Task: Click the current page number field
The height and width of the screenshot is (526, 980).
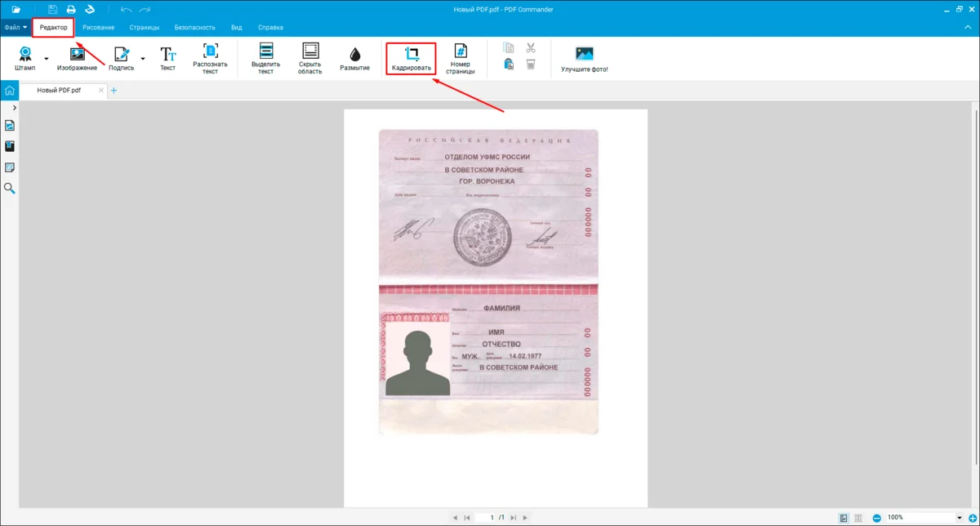Action: [487, 518]
